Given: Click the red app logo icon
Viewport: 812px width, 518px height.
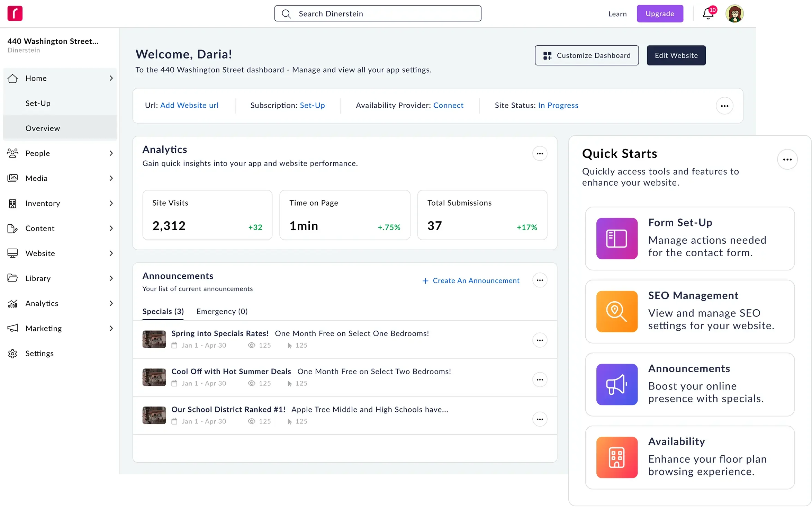Looking at the screenshot, I should [x=15, y=14].
